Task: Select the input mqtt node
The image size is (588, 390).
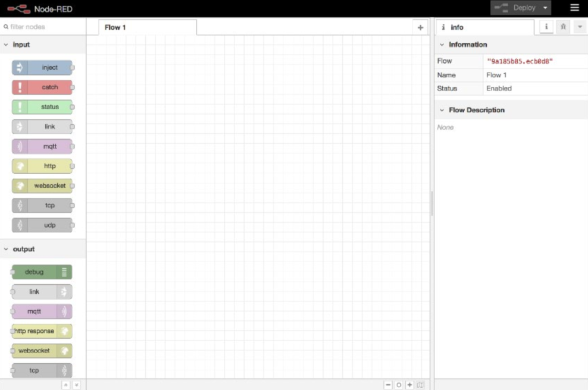Action: [x=42, y=146]
